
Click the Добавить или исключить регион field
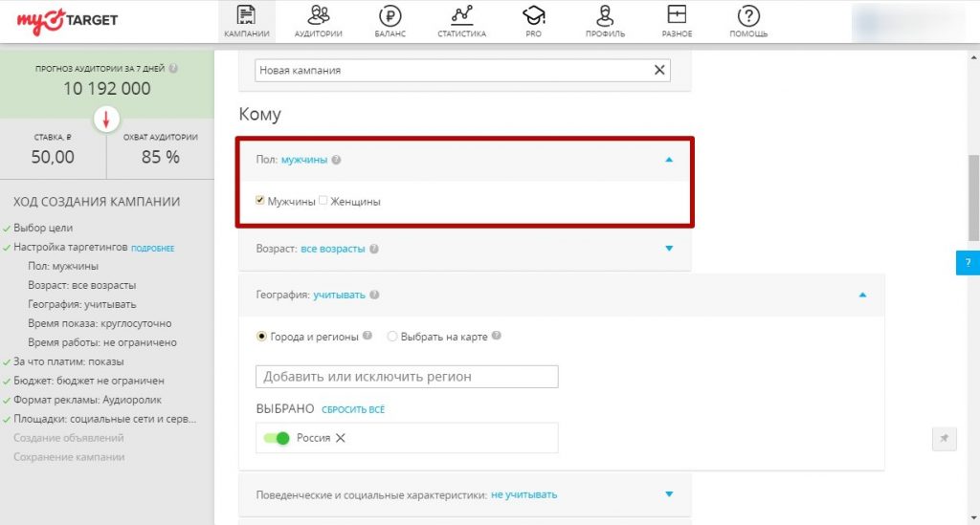click(407, 377)
